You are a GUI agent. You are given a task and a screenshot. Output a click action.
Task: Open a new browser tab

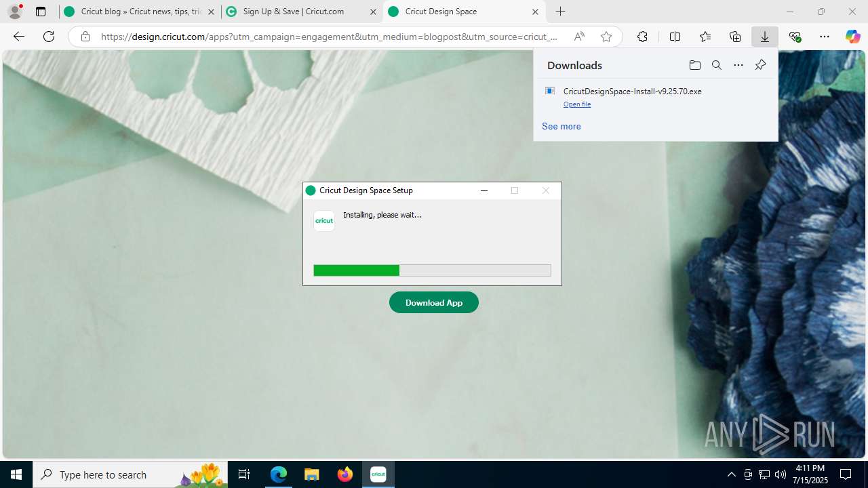tap(560, 12)
